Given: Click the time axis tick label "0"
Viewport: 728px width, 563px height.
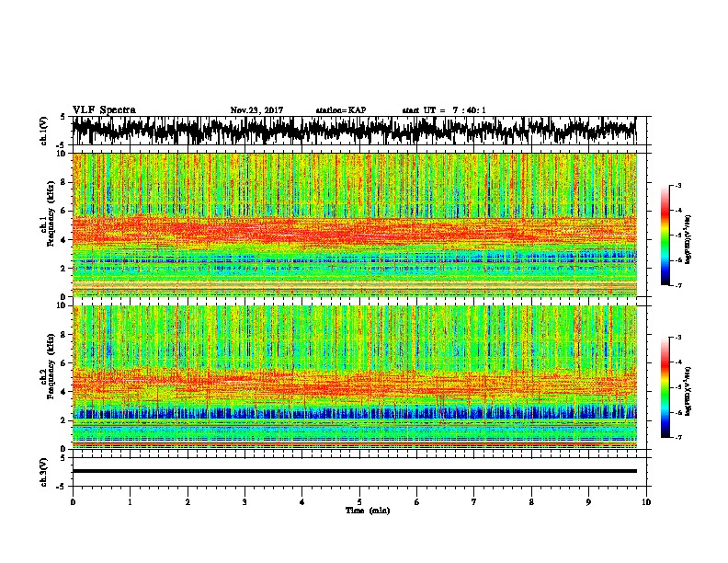Looking at the screenshot, I should 73,502.
